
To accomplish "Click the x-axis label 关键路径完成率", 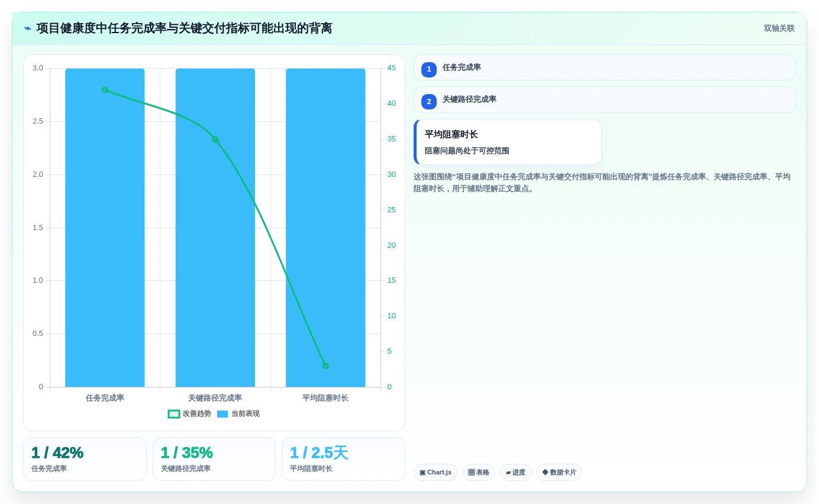I will [215, 398].
